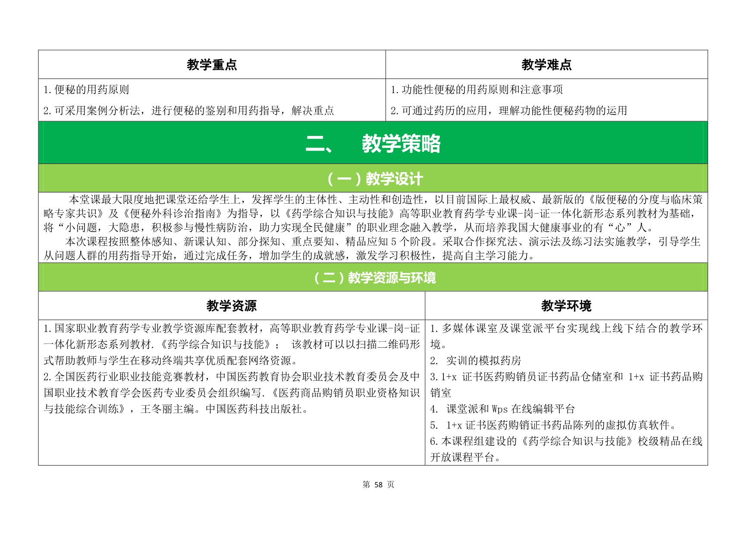The height and width of the screenshot is (535, 756).
Task: Click the paragraph beginning 本堂课最大限度地
Action: pos(373,213)
